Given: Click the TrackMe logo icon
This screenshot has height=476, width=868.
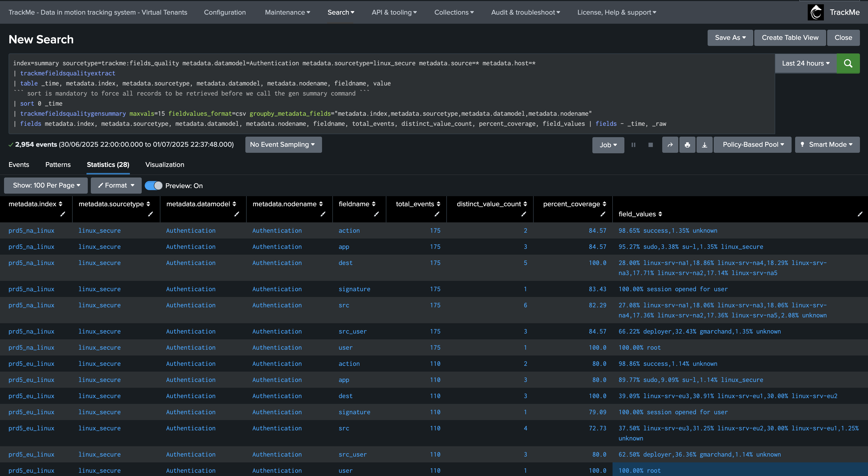Looking at the screenshot, I should coord(816,12).
